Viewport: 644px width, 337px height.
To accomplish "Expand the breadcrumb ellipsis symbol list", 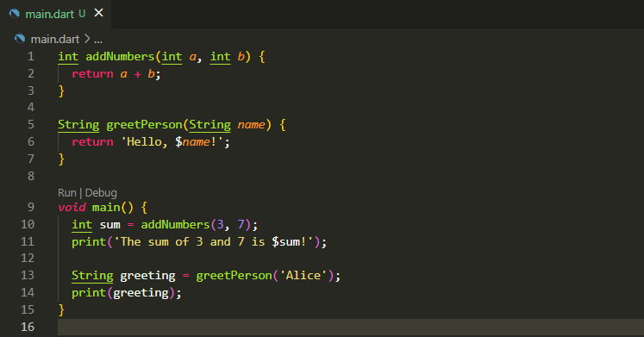I will point(98,40).
